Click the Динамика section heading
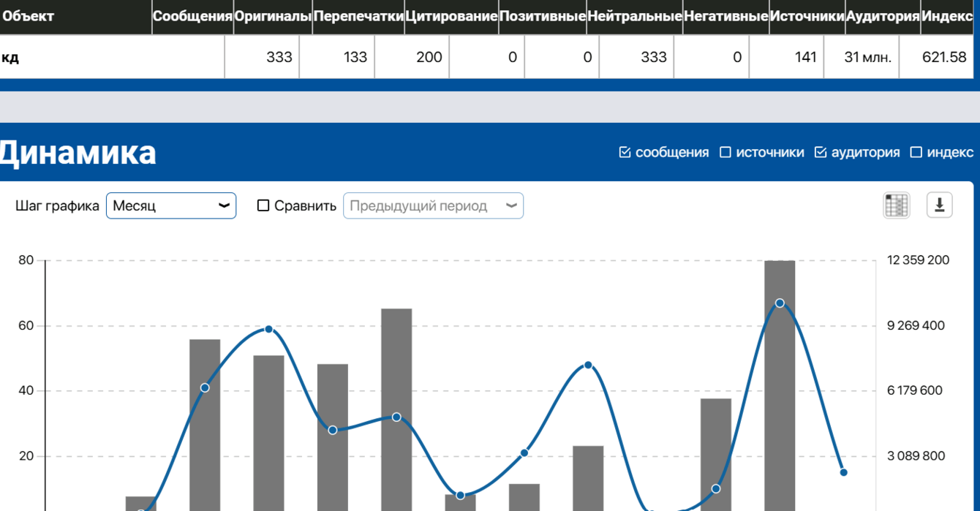Viewport: 980px width, 511px height. click(x=78, y=153)
